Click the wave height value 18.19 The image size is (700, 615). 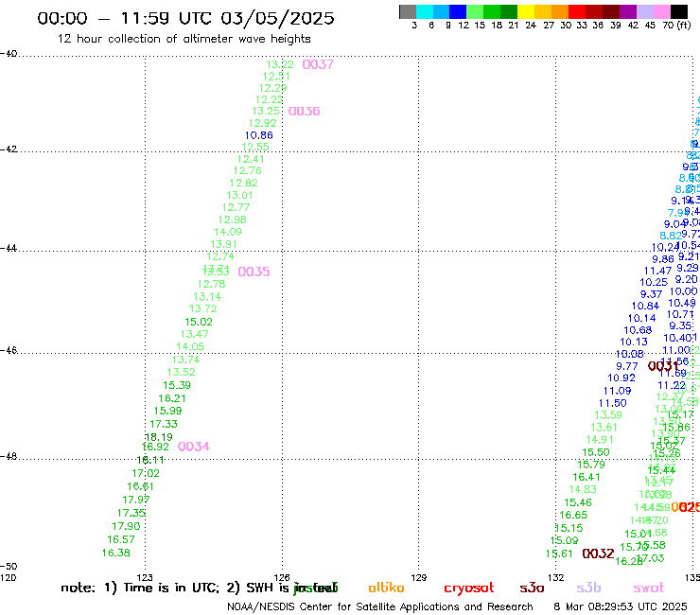coord(159,437)
